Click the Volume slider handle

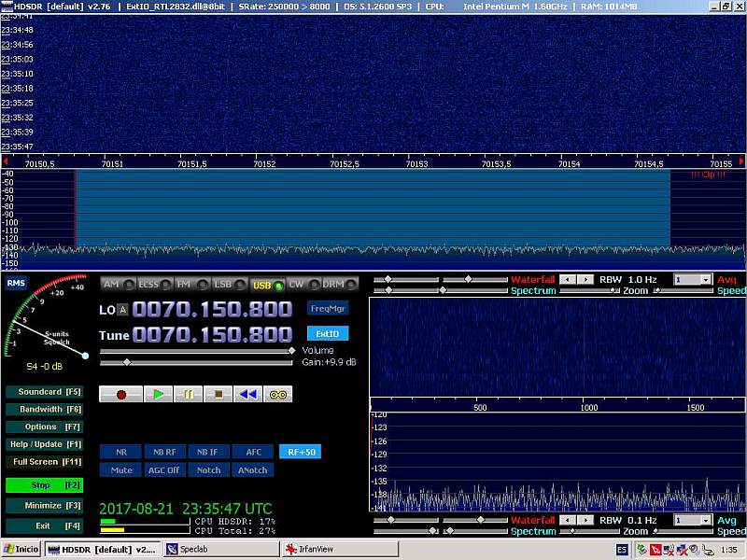click(x=291, y=351)
